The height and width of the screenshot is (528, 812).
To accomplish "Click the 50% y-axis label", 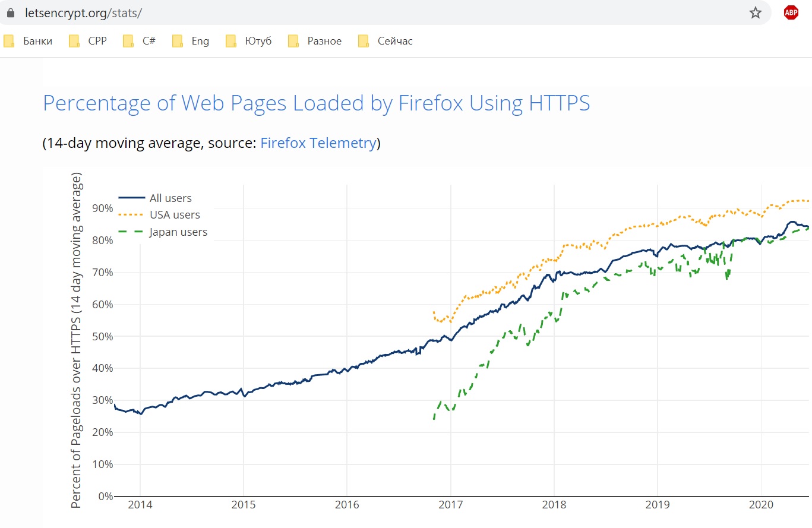I will [x=102, y=336].
